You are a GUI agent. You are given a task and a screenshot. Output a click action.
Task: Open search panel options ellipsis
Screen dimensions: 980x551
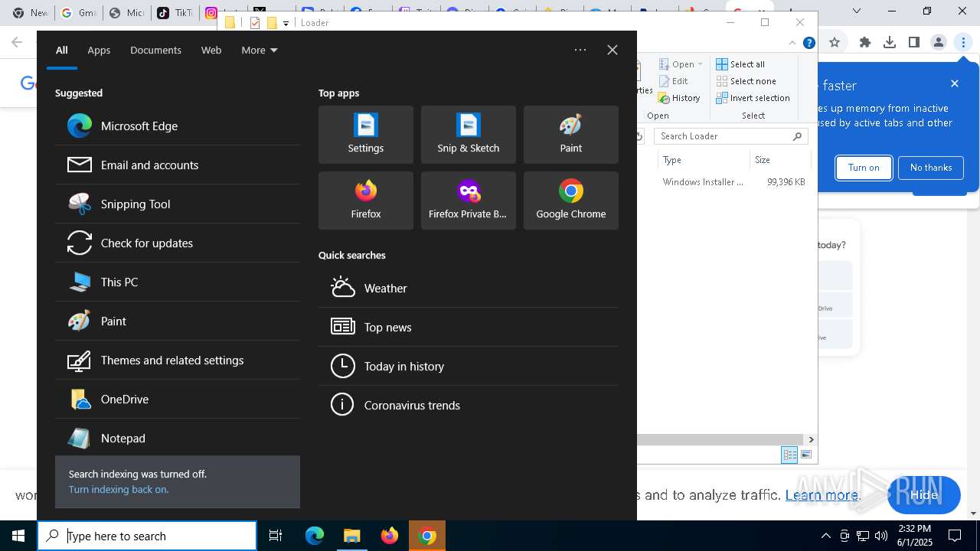click(x=580, y=50)
